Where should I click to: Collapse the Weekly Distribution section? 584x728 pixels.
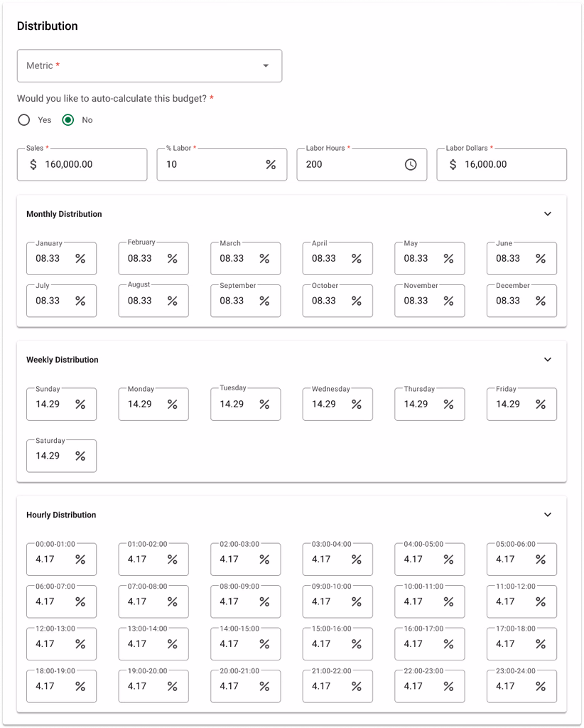point(547,360)
